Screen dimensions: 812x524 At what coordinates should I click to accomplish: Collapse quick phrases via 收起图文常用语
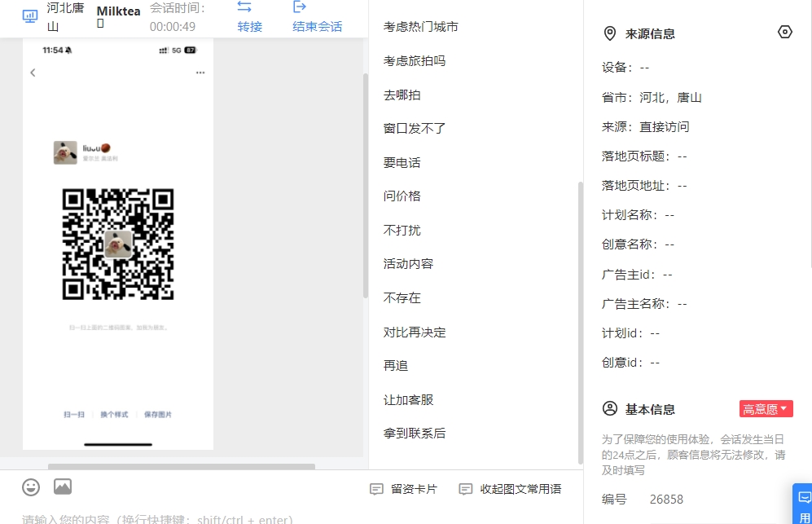(x=510, y=489)
